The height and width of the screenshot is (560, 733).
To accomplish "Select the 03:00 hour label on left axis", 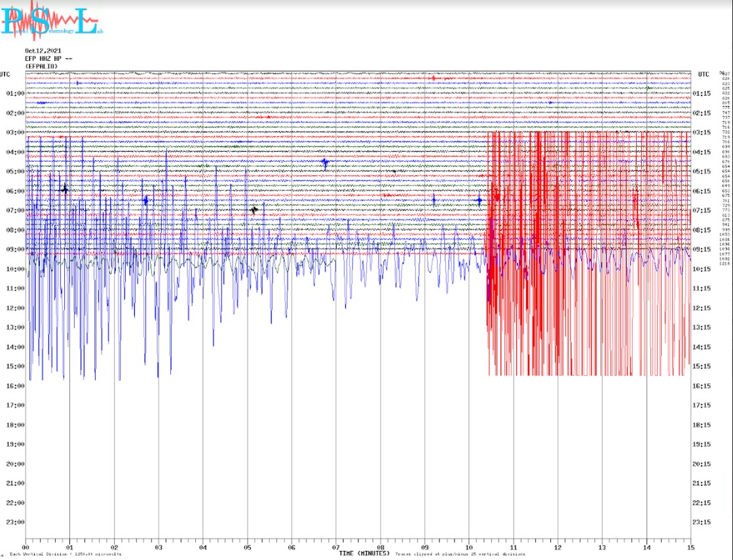I will (15, 132).
